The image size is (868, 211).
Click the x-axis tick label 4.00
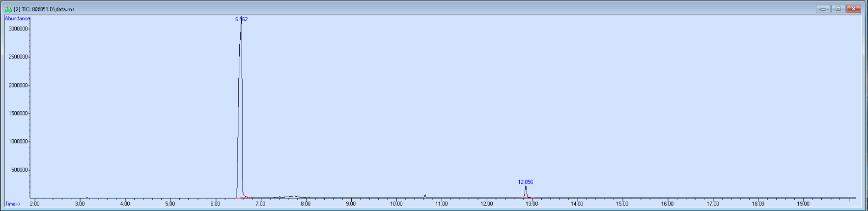click(125, 204)
